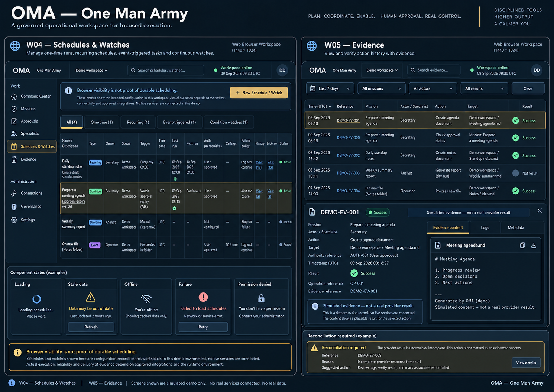Click failure red exclamation icon
554x392 pixels.
(203, 297)
